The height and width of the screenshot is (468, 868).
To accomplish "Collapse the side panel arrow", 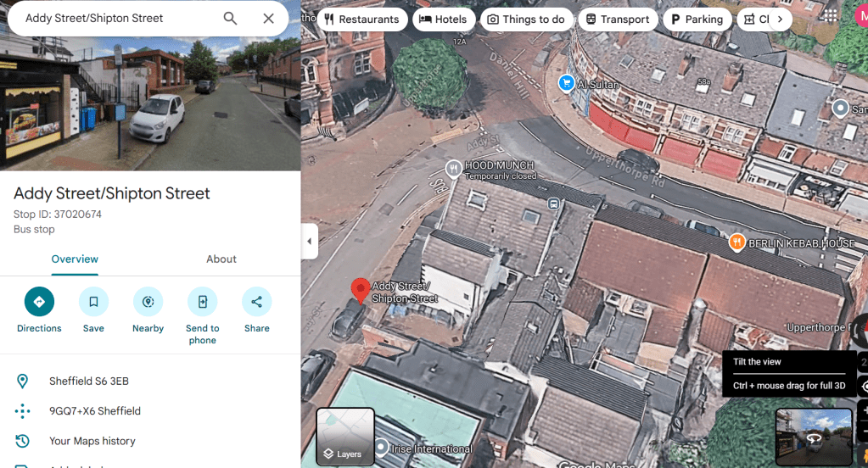I will pos(310,242).
